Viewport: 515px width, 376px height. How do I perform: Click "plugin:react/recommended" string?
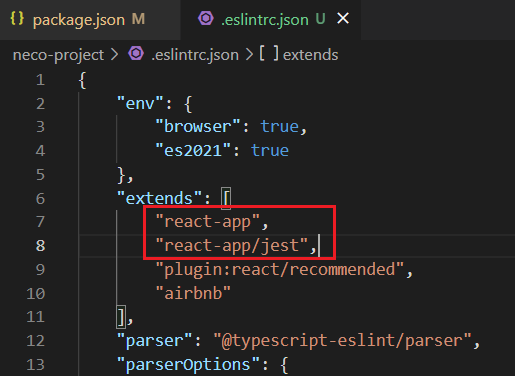[280, 270]
